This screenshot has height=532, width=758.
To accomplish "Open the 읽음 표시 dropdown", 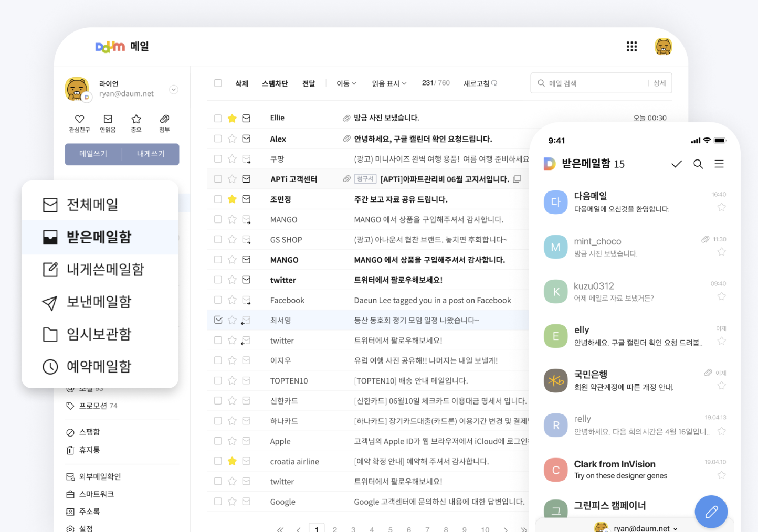I will [389, 83].
